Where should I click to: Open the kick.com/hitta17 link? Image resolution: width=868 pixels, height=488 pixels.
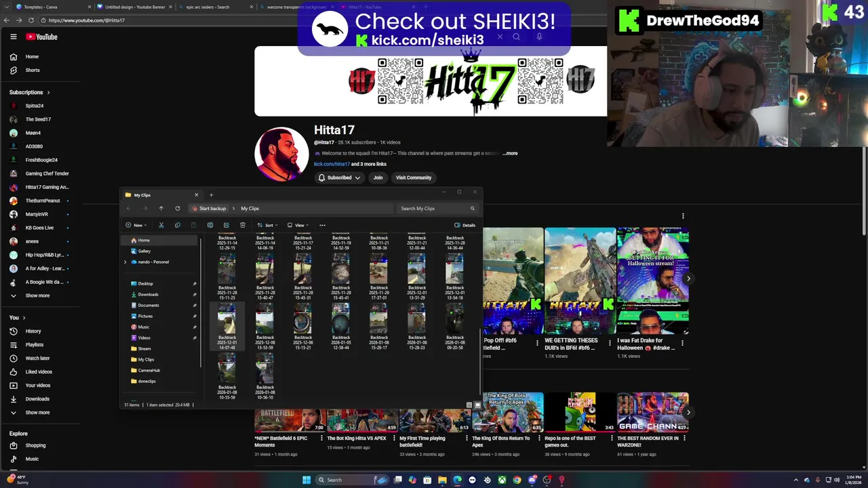(332, 164)
